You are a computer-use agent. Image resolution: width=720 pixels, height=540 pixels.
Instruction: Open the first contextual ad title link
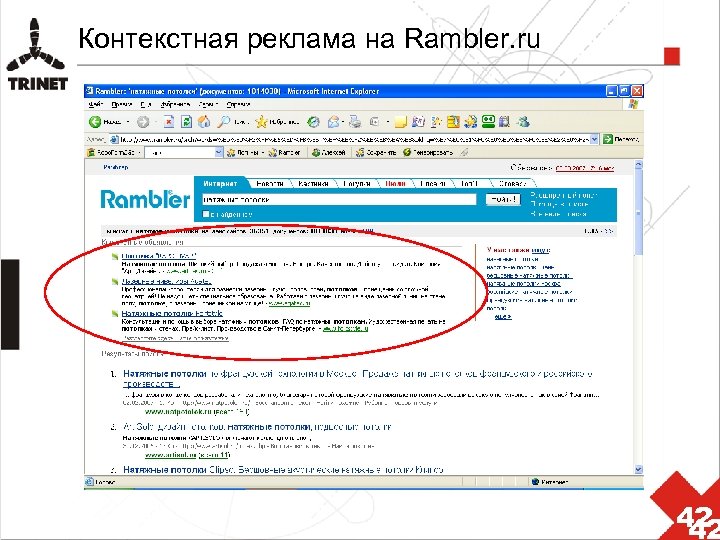pyautogui.click(x=159, y=256)
